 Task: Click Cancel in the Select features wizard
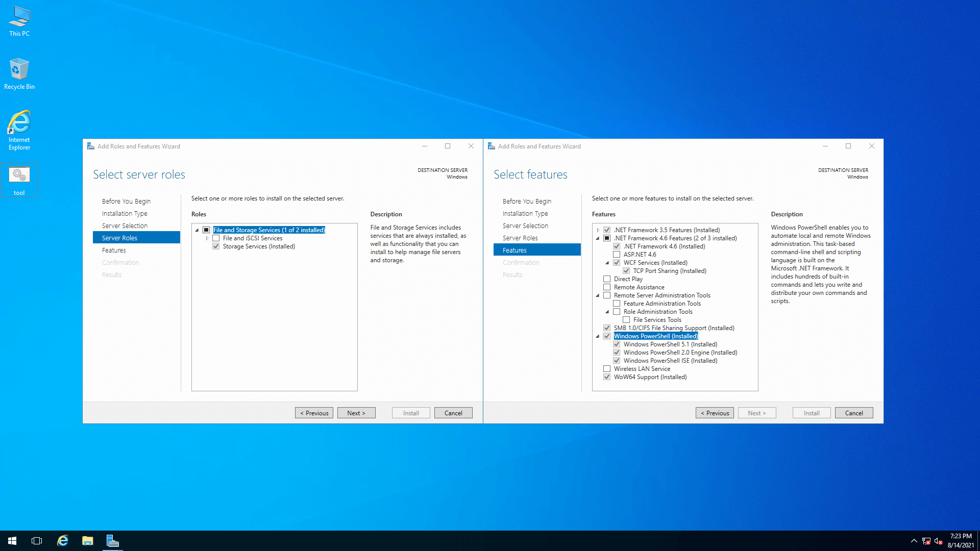(x=853, y=413)
